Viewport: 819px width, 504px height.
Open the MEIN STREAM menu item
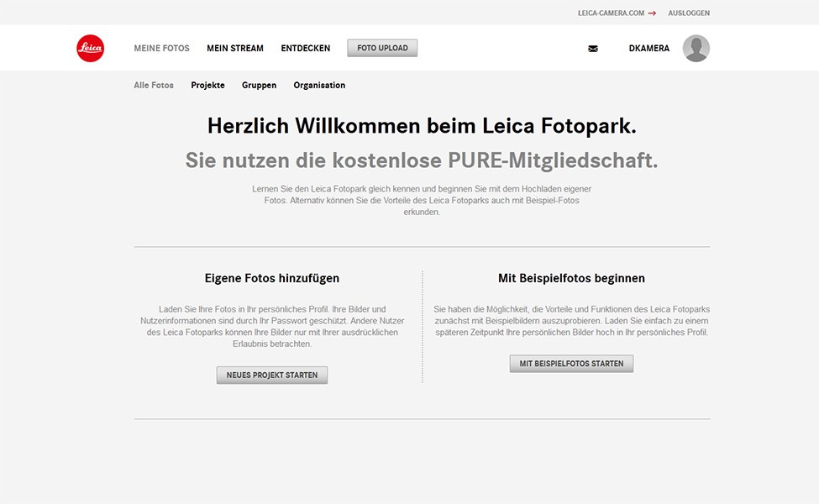coord(235,49)
